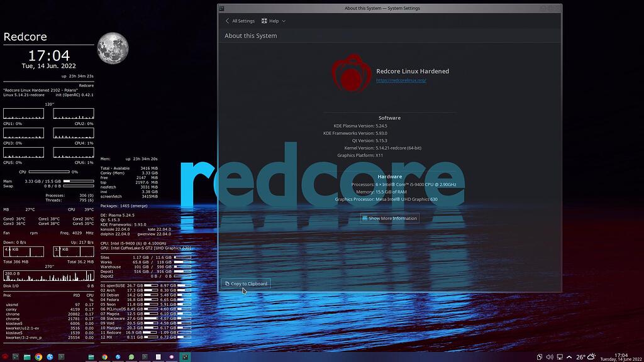Screen dimensions: 644x362
Task: Click the red Redcore launcher in taskbar corner
Action: 5,356
